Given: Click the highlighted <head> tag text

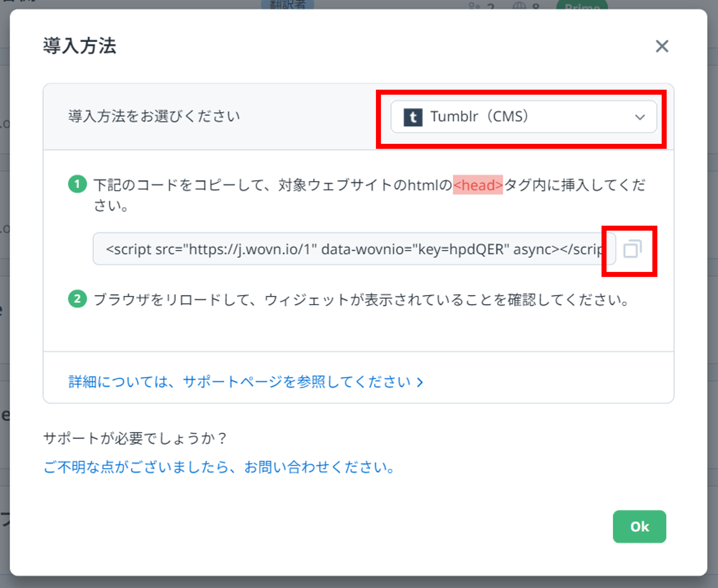Looking at the screenshot, I should click(x=478, y=185).
